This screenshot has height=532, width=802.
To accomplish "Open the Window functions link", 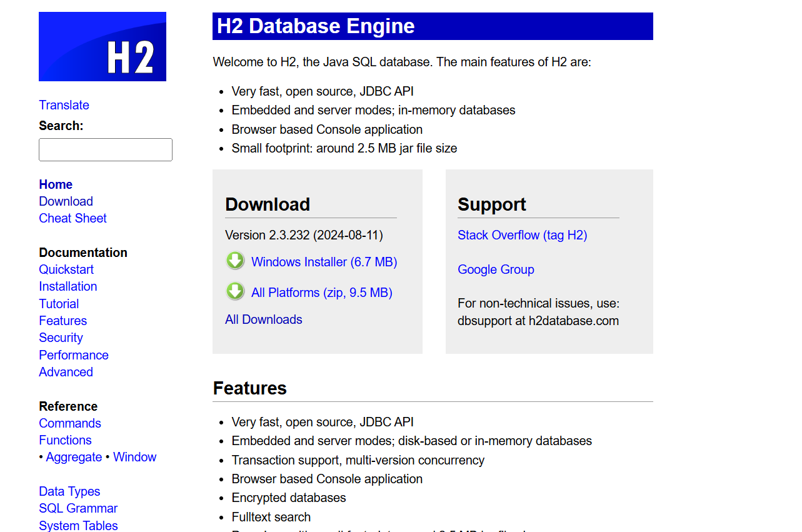I will click(134, 457).
